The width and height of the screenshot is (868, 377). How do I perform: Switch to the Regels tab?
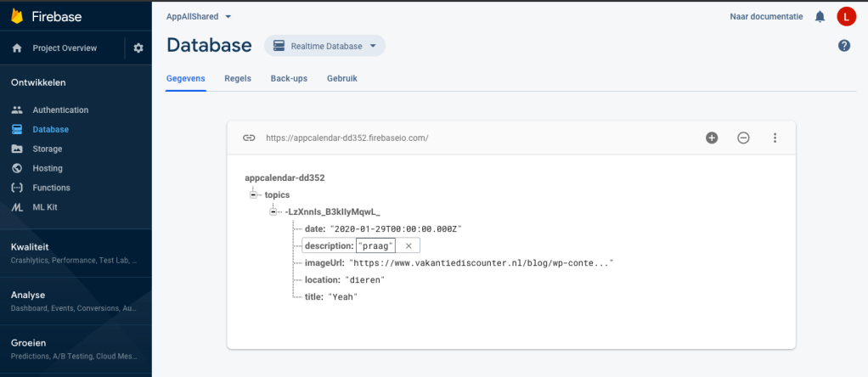(237, 78)
